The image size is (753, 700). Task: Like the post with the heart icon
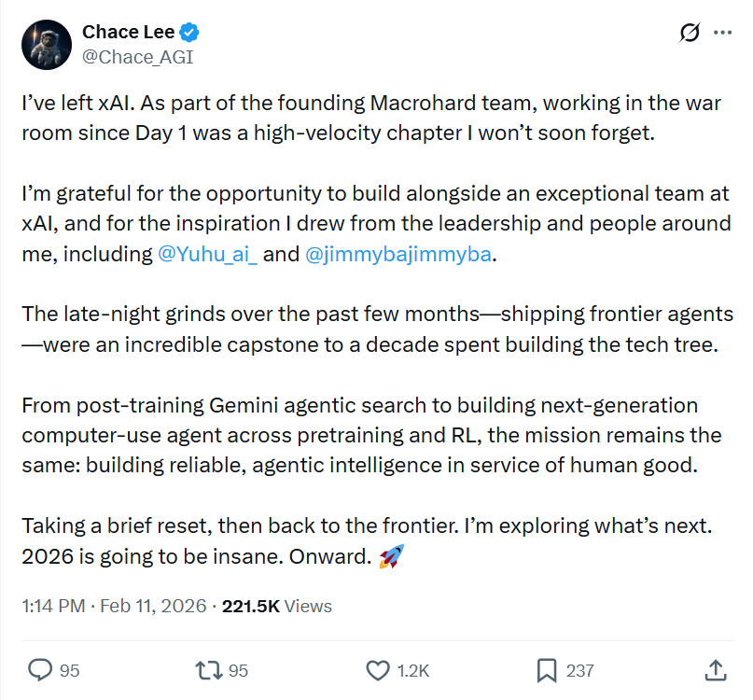[x=378, y=669]
